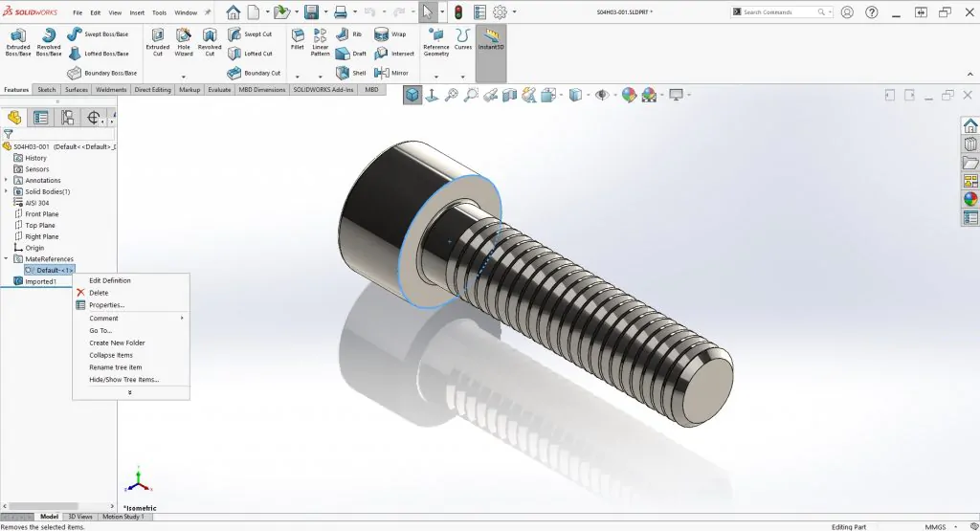Open the DimXpertManager crosshair tab
980x531 pixels.
(94, 118)
